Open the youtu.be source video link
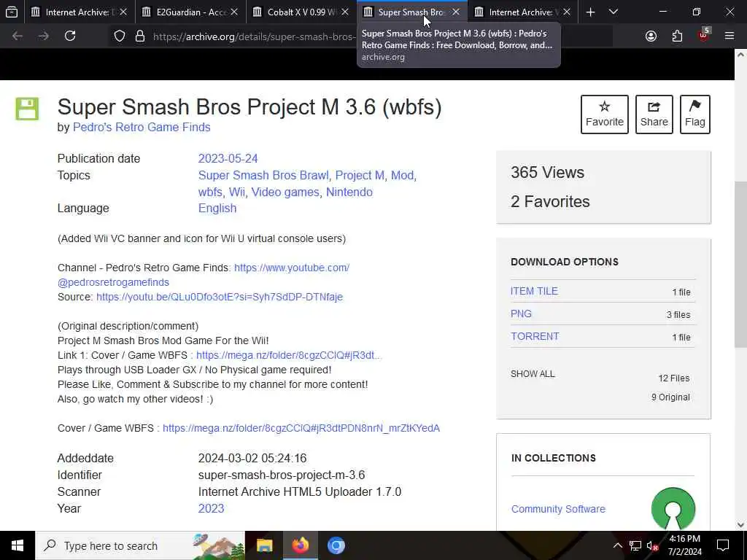 click(x=220, y=297)
